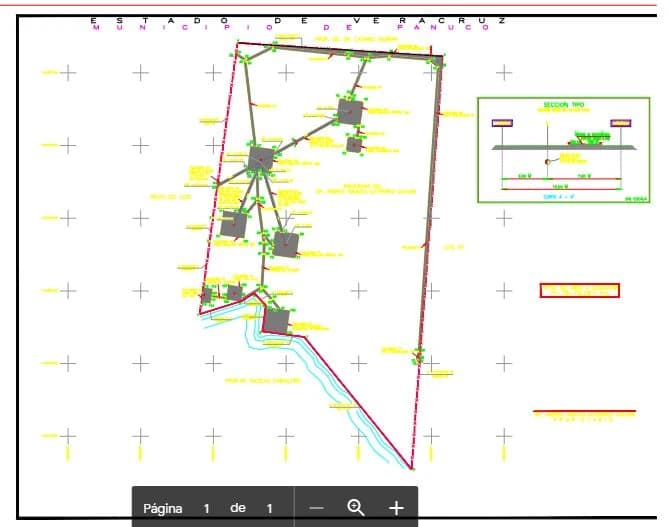The image size is (668, 527).
Task: Click the SECCION TIPO diagram title
Action: coord(561,104)
